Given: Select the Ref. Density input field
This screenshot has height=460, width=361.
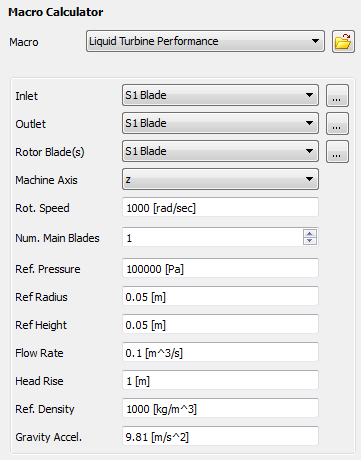Looking at the screenshot, I should click(x=220, y=408).
